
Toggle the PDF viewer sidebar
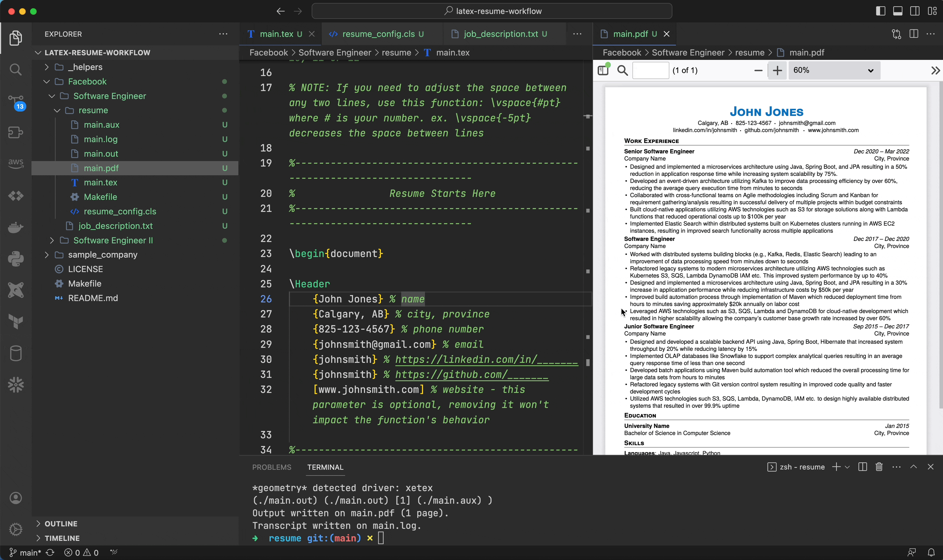[603, 70]
